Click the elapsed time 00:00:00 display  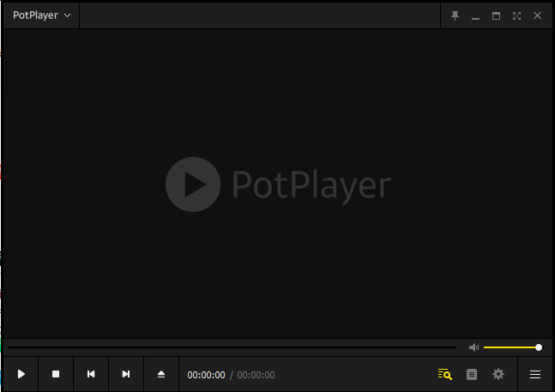tap(206, 375)
